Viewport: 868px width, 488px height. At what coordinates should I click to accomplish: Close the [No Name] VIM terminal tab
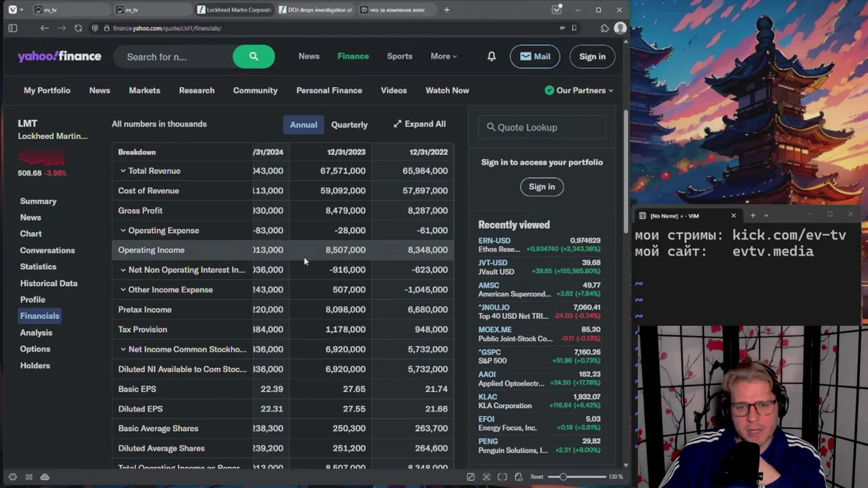click(x=733, y=216)
